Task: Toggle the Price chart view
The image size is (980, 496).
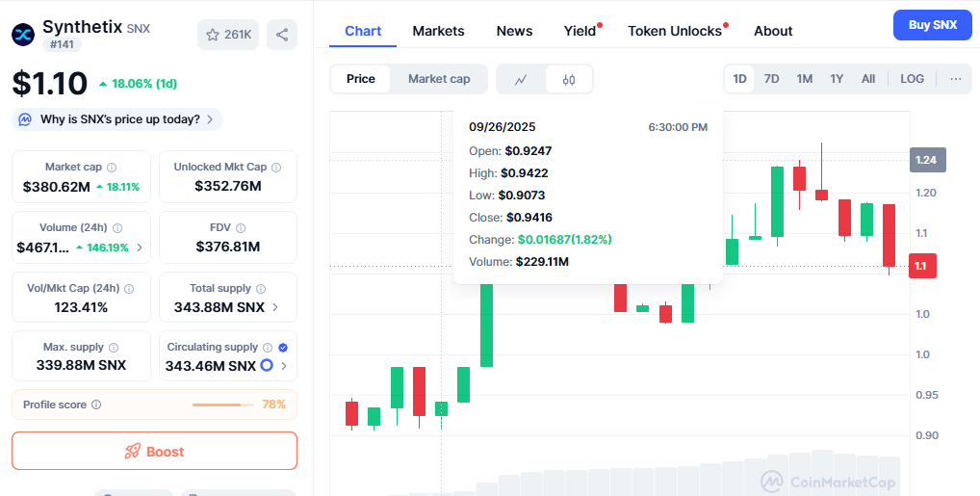Action: [x=361, y=79]
